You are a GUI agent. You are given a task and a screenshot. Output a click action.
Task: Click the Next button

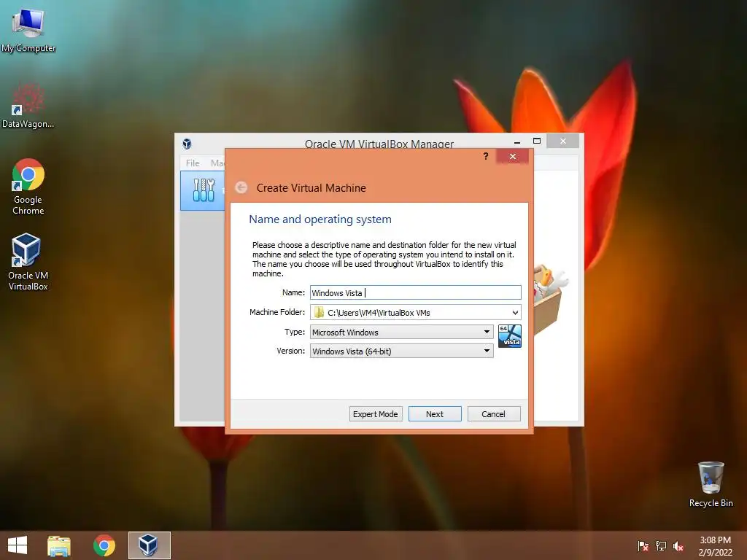[x=435, y=414]
